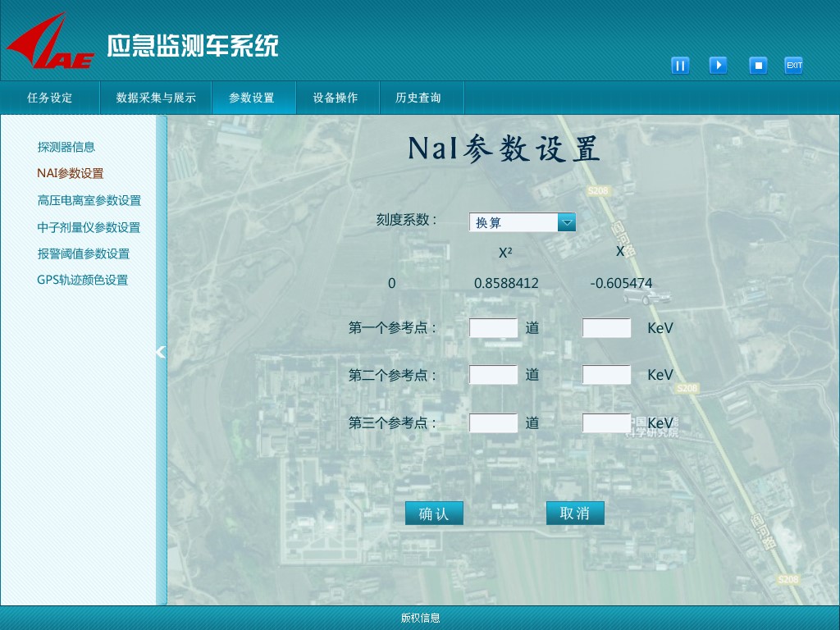Click the AE logo in header
This screenshot has width=840, height=630.
point(51,42)
